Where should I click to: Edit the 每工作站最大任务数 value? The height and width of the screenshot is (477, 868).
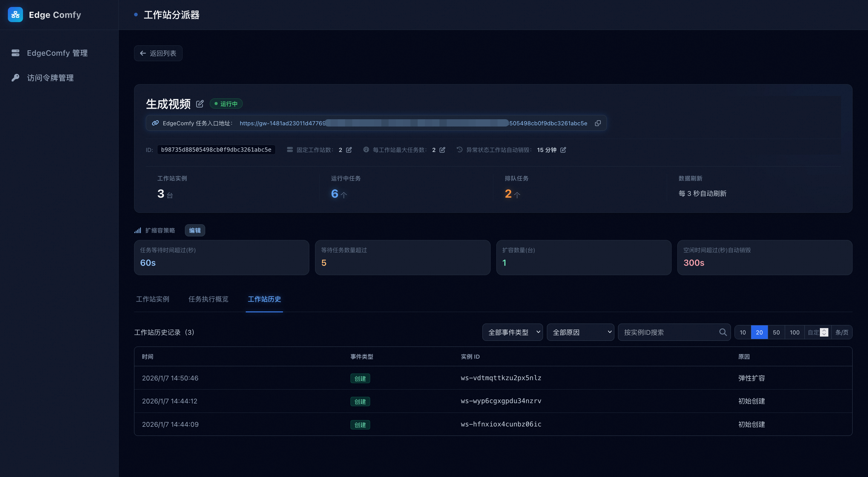(442, 150)
